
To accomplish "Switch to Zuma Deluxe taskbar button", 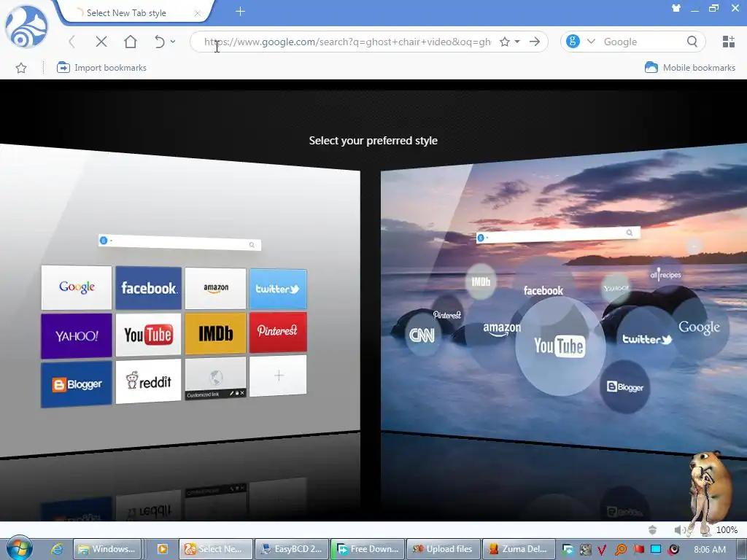I will [x=519, y=549].
